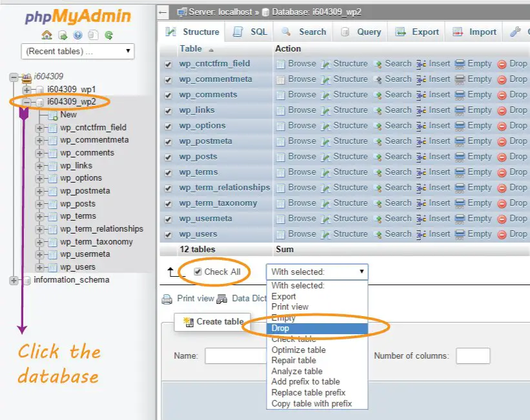
Task: Uncheck the wp_options row checkbox
Action: pyautogui.click(x=168, y=126)
